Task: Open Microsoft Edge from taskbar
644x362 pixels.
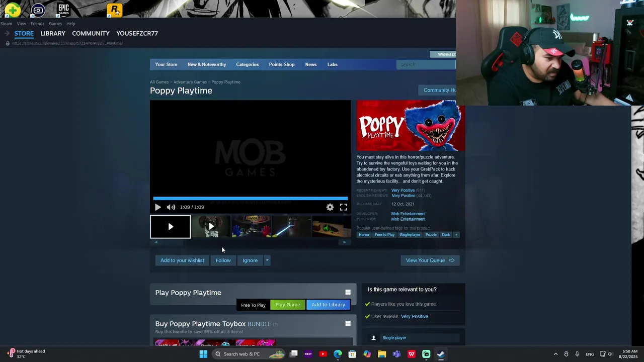Action: point(338,354)
